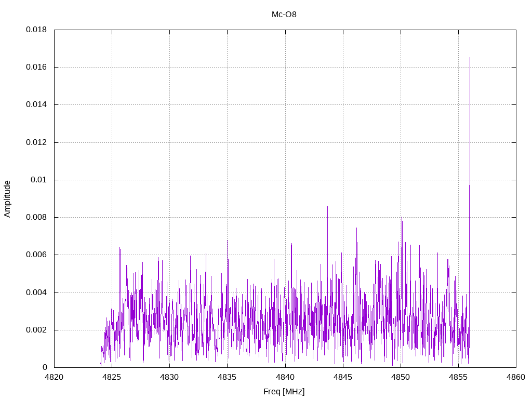
Task: Click the 4835 x-axis tick label
Action: pyautogui.click(x=228, y=377)
